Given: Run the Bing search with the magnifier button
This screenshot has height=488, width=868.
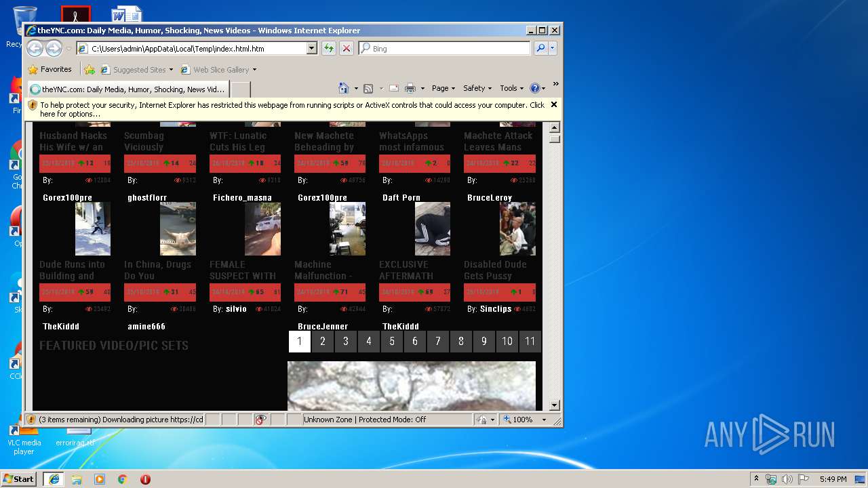Looking at the screenshot, I should click(x=540, y=48).
